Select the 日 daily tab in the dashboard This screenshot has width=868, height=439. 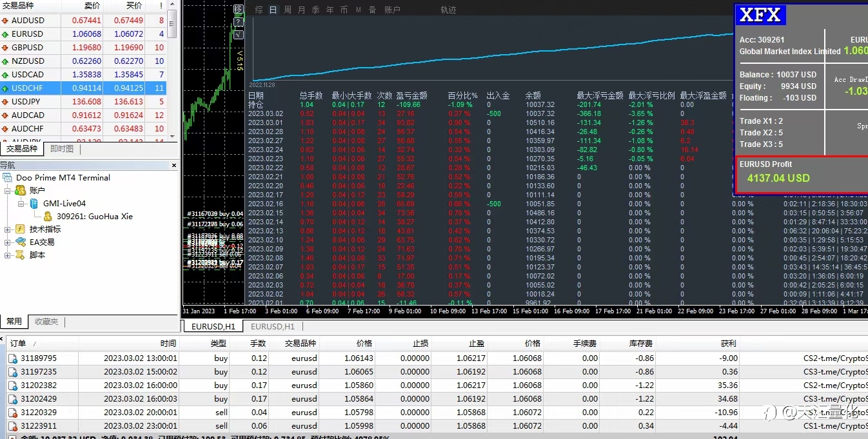point(273,10)
